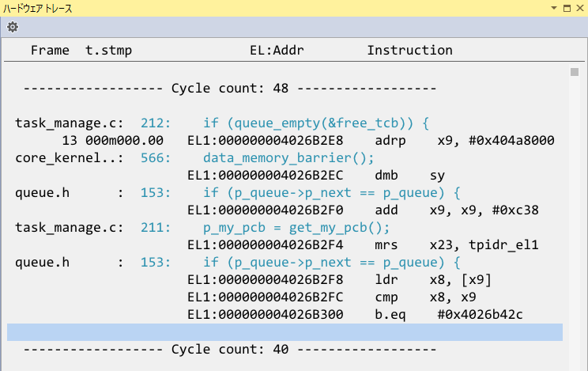
Task: Select the Cycle count 48 separator row
Action: point(230,88)
